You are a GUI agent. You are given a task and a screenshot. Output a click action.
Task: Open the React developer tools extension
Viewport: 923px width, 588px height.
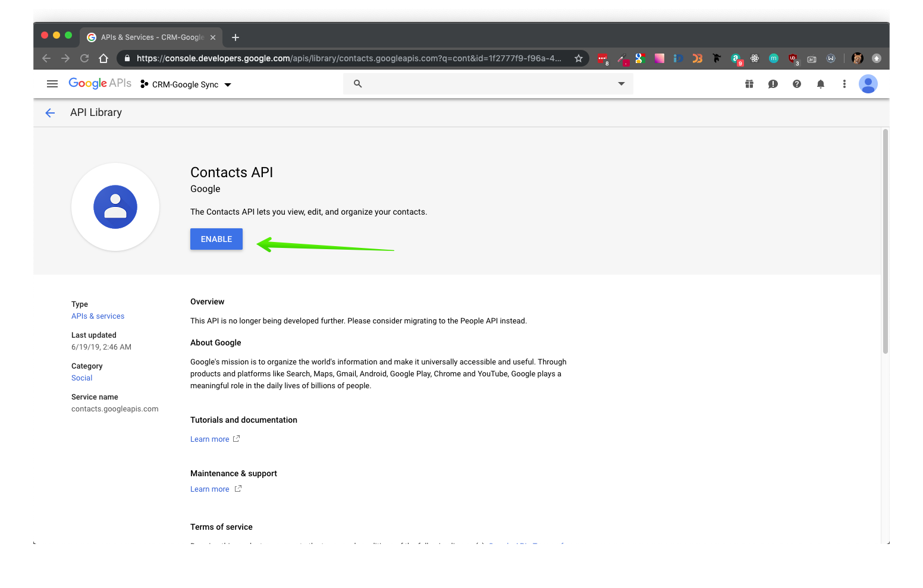click(x=755, y=58)
